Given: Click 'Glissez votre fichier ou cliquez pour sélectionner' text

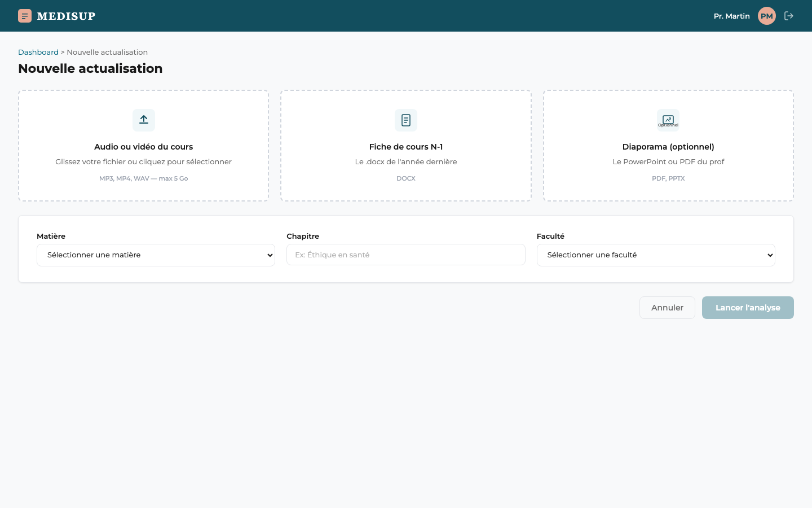Looking at the screenshot, I should click(144, 161).
